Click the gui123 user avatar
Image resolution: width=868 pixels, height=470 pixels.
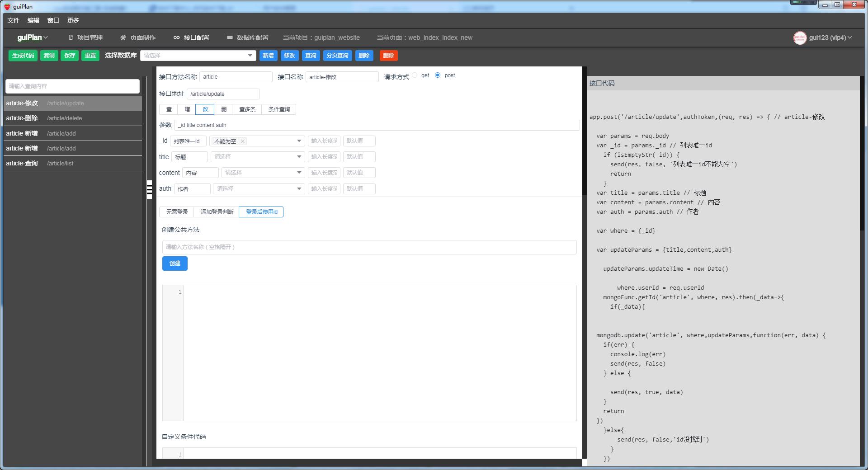click(800, 38)
